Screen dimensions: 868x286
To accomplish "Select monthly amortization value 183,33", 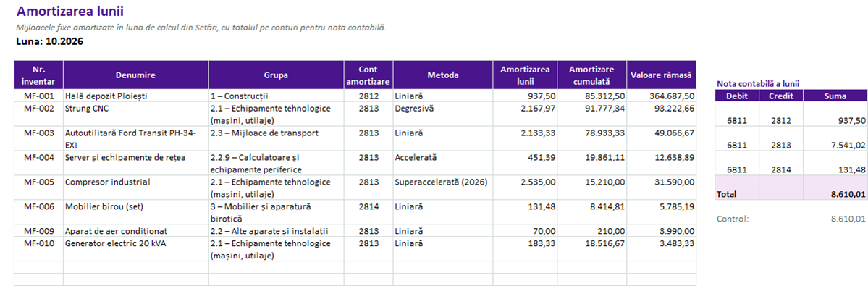I will pos(525,249).
